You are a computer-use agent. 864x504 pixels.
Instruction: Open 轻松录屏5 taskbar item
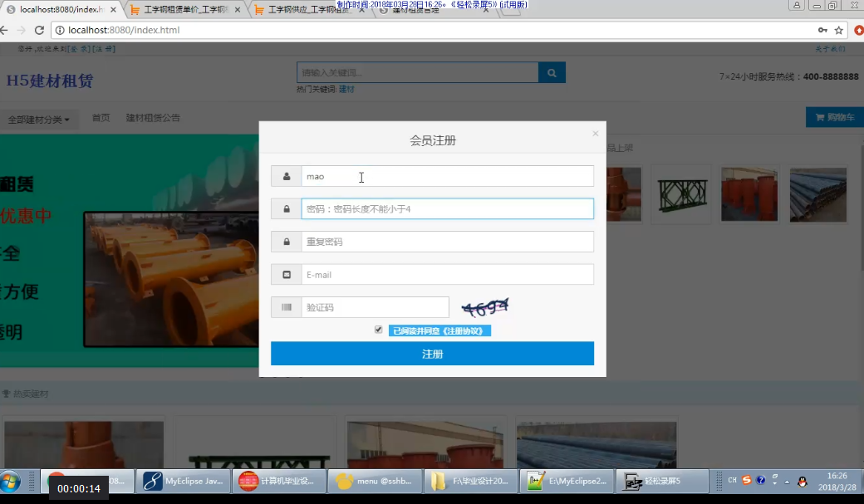point(662,482)
